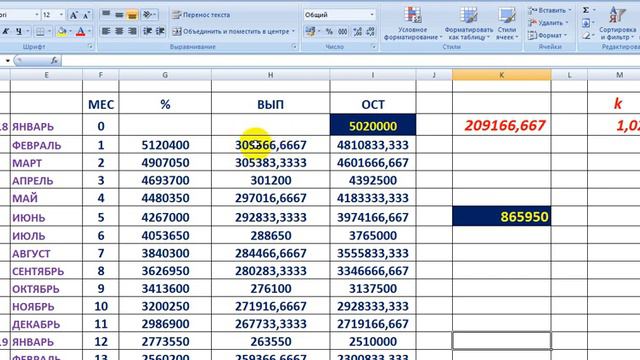Toggle Перенос текста (wrap text)

pyautogui.click(x=201, y=15)
